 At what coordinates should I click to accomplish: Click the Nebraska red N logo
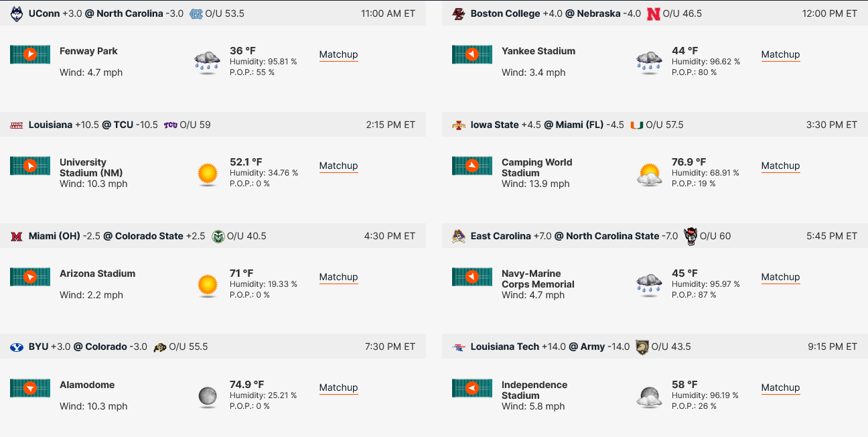pos(654,13)
